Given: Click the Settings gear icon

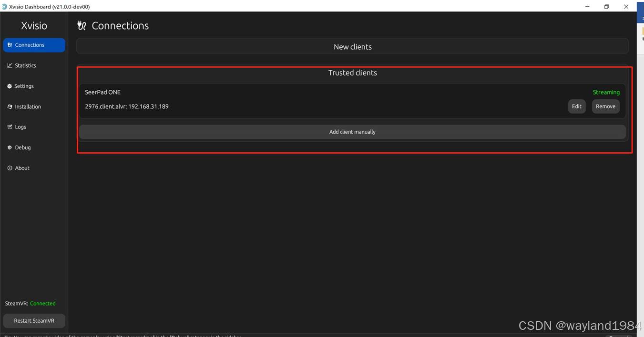Looking at the screenshot, I should [10, 86].
